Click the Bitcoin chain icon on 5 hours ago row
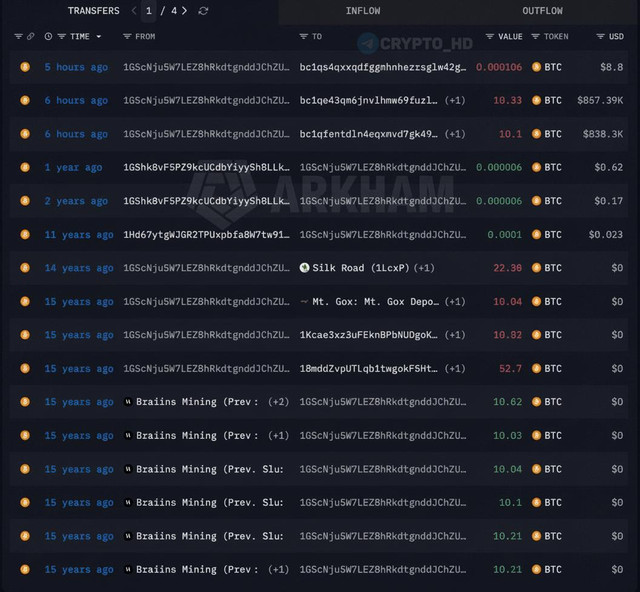The image size is (640, 592). tap(25, 67)
